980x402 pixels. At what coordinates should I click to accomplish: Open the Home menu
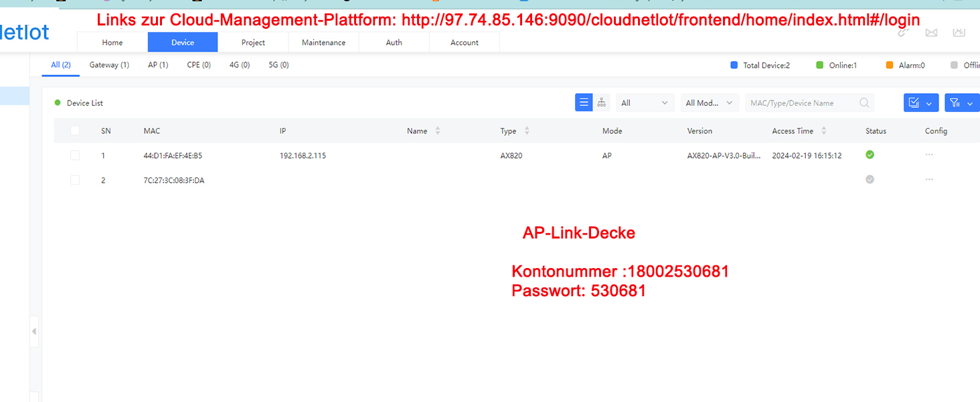click(112, 42)
